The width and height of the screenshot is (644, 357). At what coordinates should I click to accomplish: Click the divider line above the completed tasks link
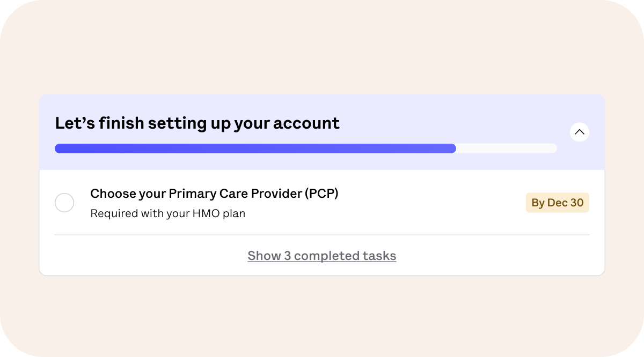pos(322,235)
